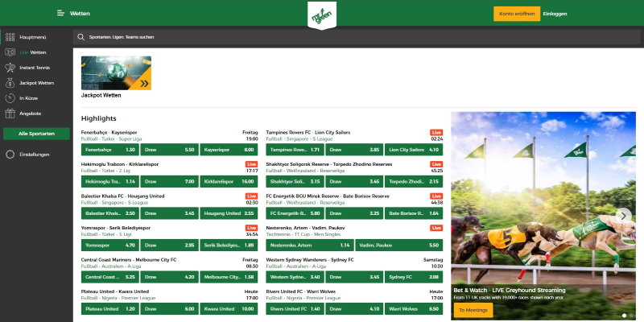Bet on Yomraspor at 4.70
The image size is (644, 322).
(110, 246)
